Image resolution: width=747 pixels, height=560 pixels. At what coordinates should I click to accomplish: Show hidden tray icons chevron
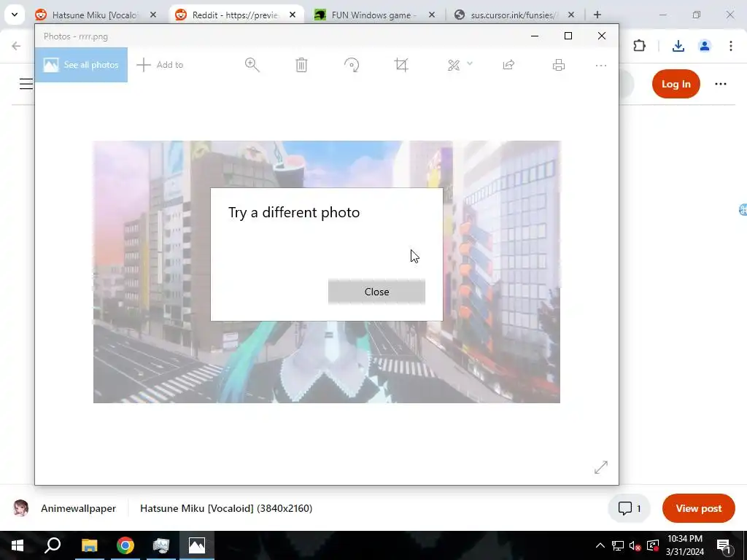click(x=600, y=545)
